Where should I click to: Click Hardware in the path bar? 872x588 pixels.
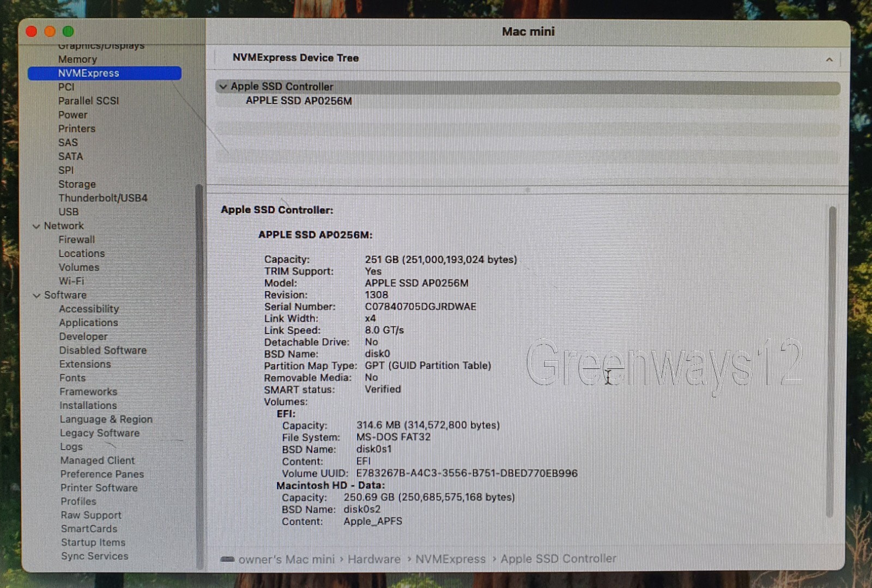[374, 559]
